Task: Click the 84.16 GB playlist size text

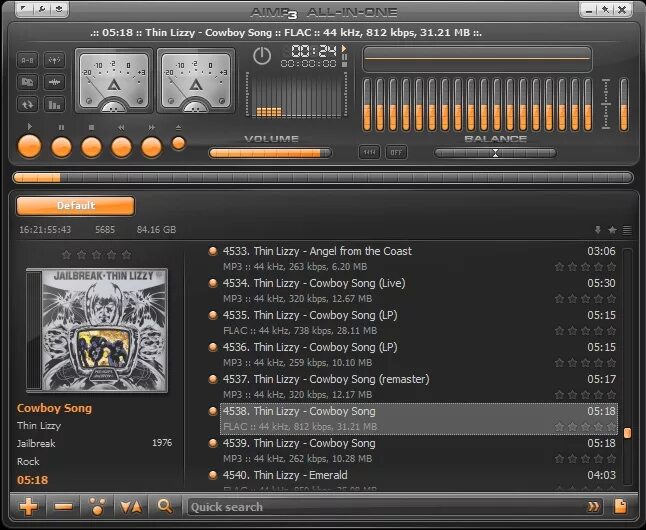Action: pyautogui.click(x=156, y=230)
